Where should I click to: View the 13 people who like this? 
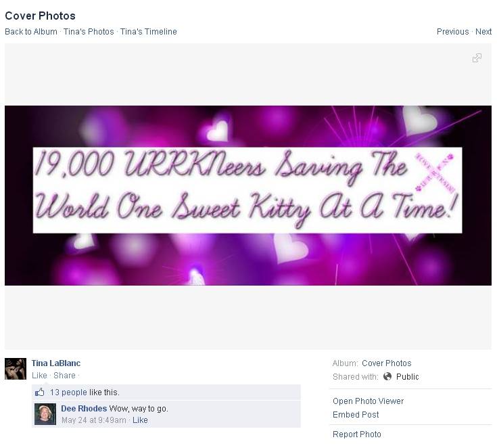click(68, 393)
